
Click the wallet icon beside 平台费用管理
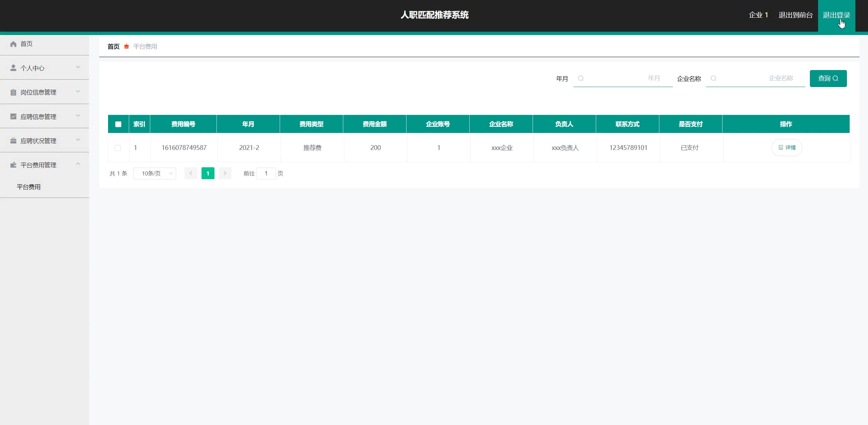point(13,165)
